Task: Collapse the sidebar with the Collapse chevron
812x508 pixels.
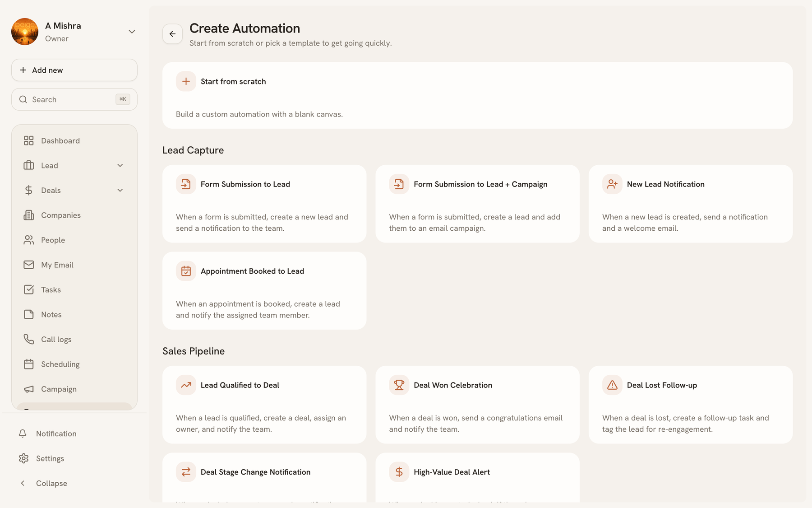Action: coord(23,483)
